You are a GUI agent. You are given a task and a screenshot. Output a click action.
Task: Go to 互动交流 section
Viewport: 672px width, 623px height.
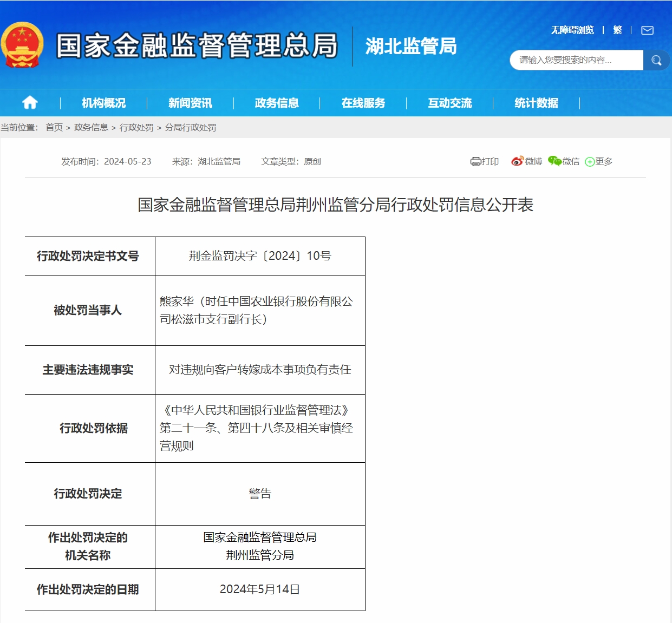(450, 103)
